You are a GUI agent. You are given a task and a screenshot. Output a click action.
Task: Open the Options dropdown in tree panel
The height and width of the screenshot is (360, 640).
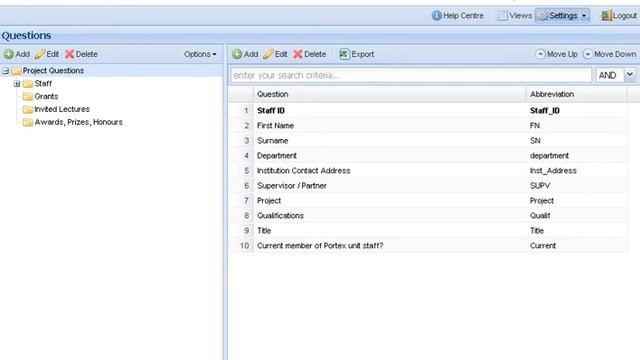click(x=200, y=54)
